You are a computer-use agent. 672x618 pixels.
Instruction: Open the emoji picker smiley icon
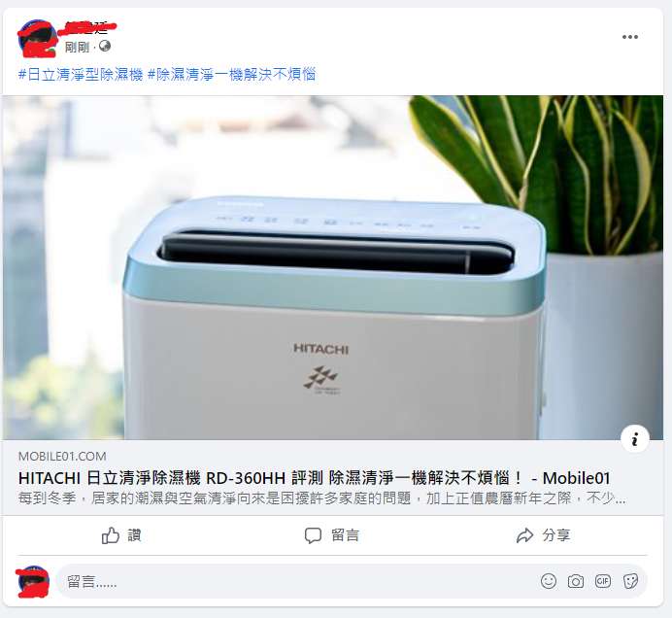tap(548, 581)
